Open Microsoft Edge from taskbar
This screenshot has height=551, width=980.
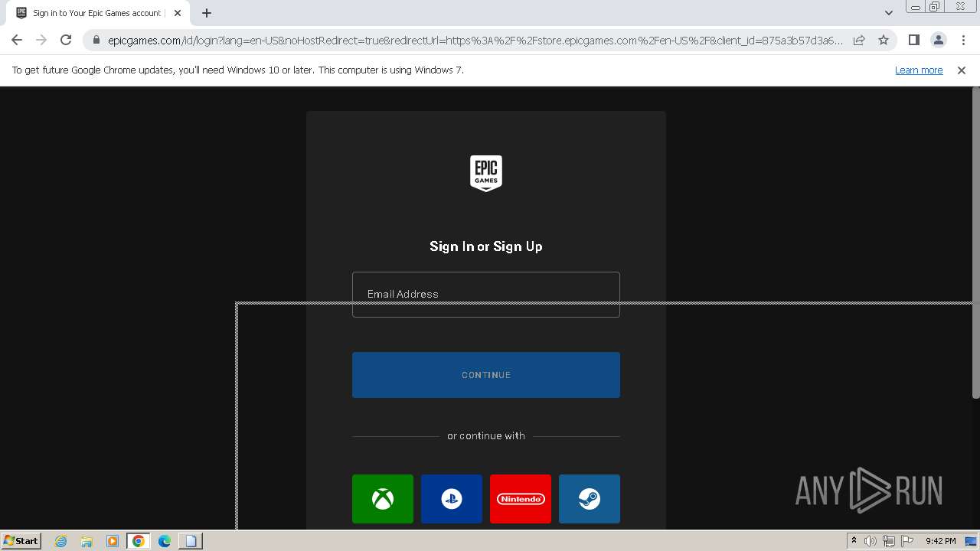click(165, 541)
